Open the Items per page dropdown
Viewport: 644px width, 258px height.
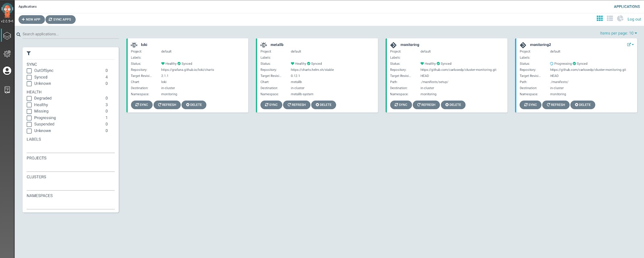(x=618, y=33)
